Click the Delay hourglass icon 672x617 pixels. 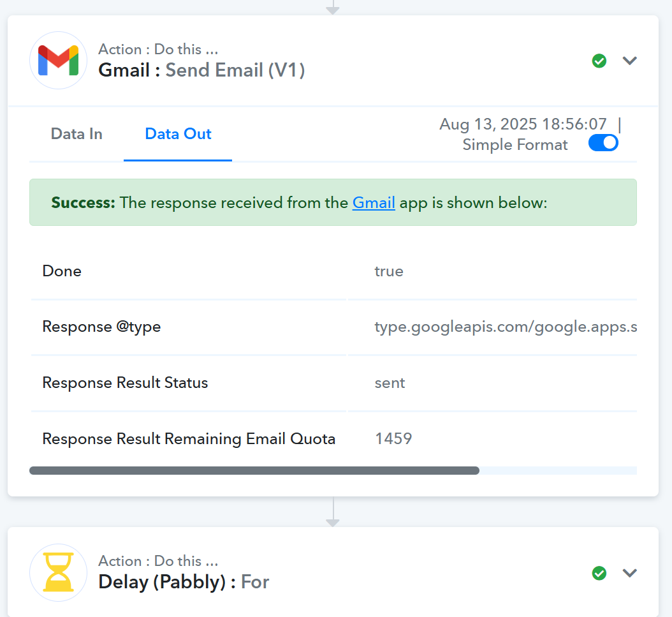(58, 572)
